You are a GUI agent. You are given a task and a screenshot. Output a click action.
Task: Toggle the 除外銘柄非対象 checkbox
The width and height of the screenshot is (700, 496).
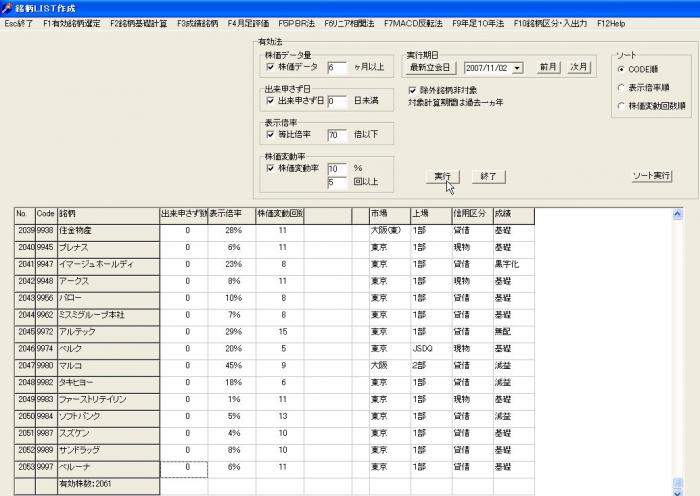[412, 90]
